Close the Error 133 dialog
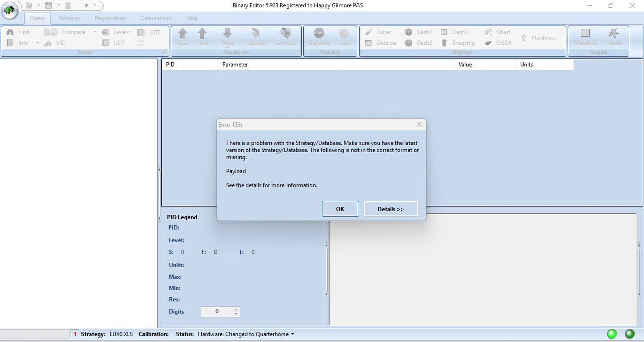This screenshot has width=644, height=342. pos(419,124)
